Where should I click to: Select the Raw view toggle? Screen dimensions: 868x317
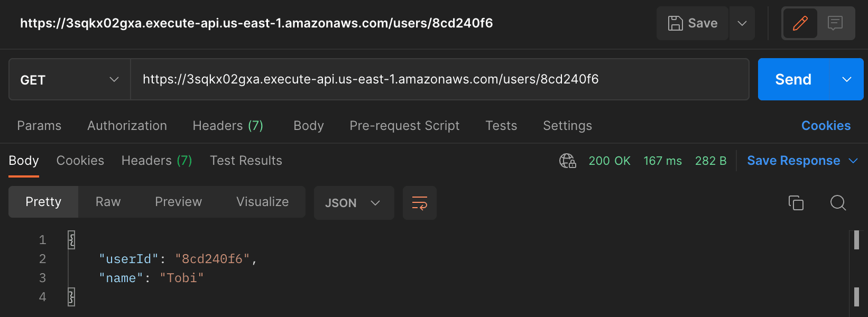pyautogui.click(x=108, y=202)
